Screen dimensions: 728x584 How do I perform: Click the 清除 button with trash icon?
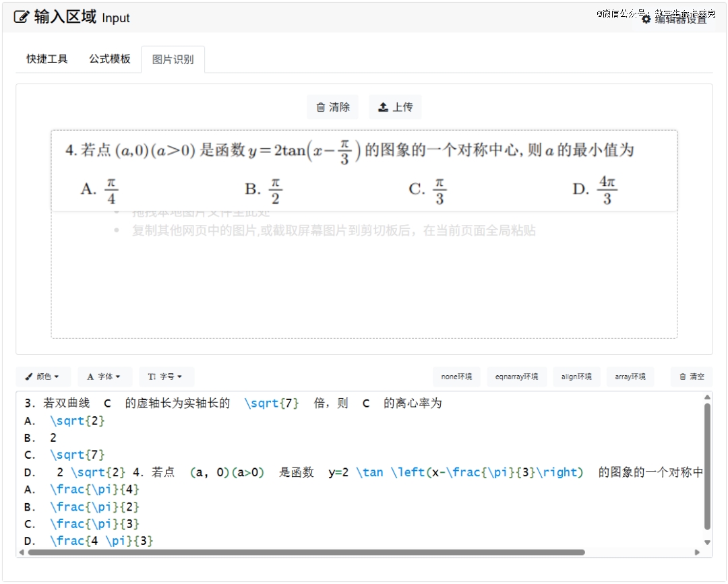click(333, 107)
